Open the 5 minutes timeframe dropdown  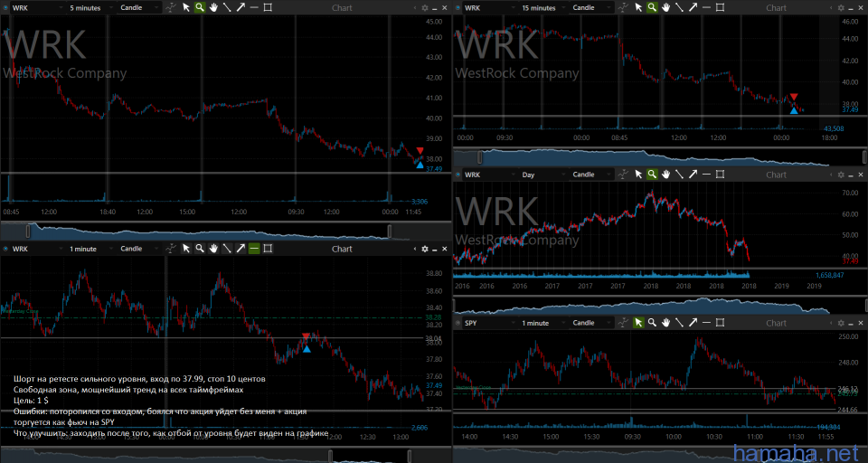click(x=90, y=7)
